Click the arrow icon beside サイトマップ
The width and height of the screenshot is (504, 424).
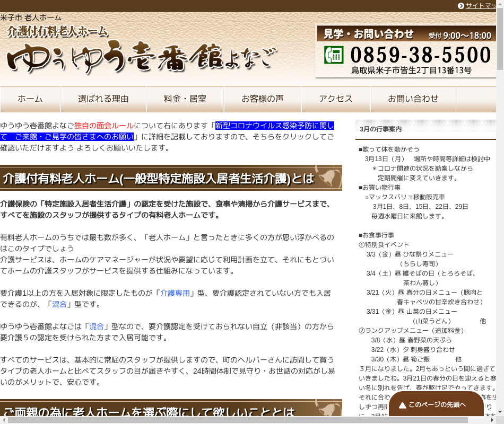460,6
